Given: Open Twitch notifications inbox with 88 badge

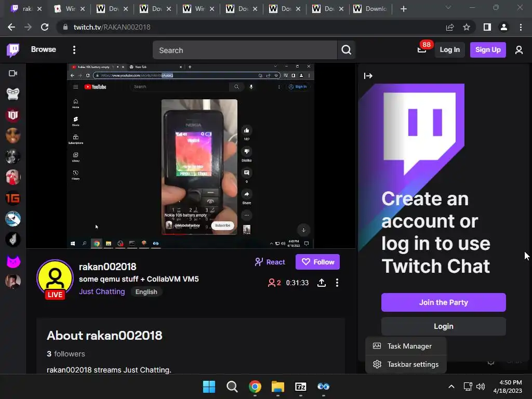Looking at the screenshot, I should 422,49.
